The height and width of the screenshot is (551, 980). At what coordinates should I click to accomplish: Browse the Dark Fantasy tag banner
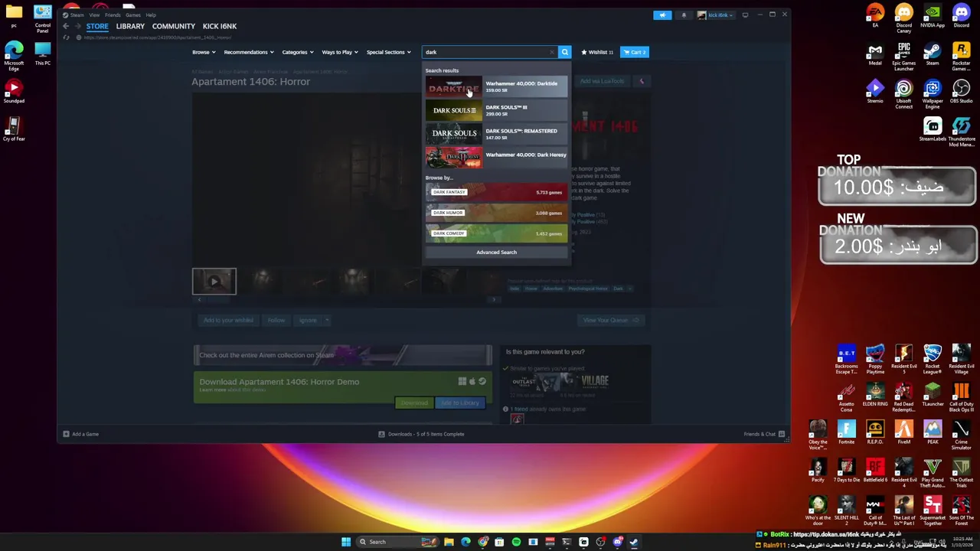coord(497,192)
